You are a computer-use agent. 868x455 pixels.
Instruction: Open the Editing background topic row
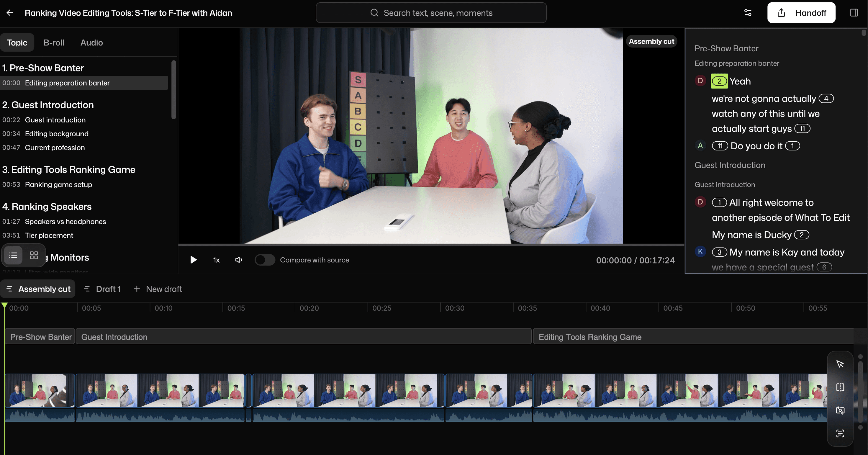[84, 134]
